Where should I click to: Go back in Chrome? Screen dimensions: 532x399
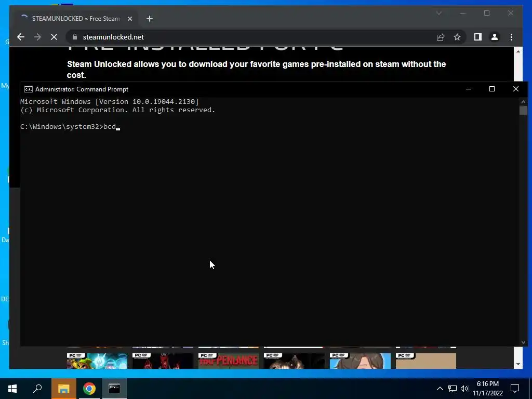click(x=21, y=37)
